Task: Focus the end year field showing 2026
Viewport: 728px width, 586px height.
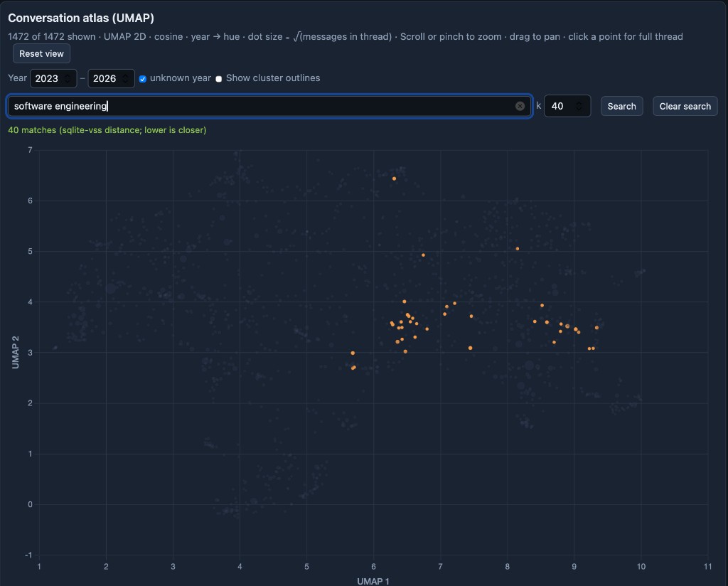Action: pyautogui.click(x=105, y=78)
